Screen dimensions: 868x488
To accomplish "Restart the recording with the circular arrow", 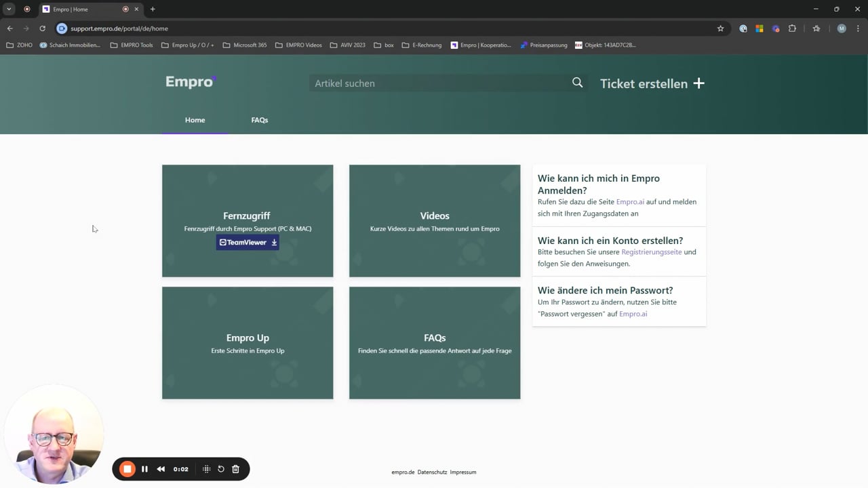I will tap(221, 469).
